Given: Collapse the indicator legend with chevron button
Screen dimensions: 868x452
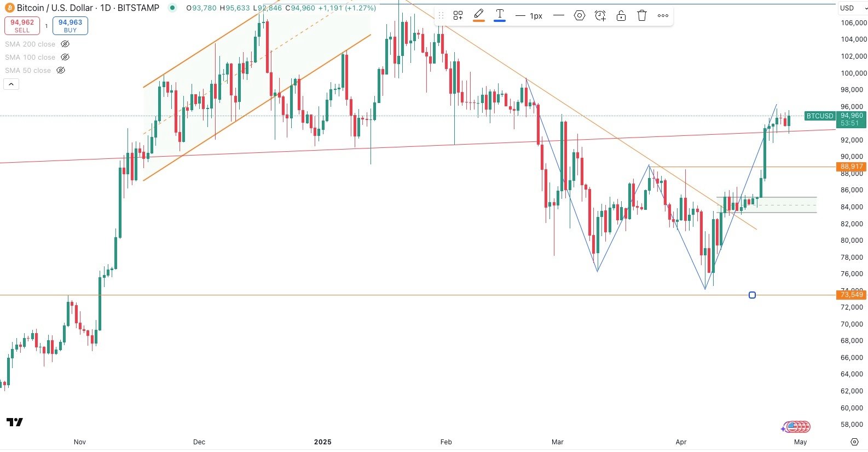Looking at the screenshot, I should point(11,84).
